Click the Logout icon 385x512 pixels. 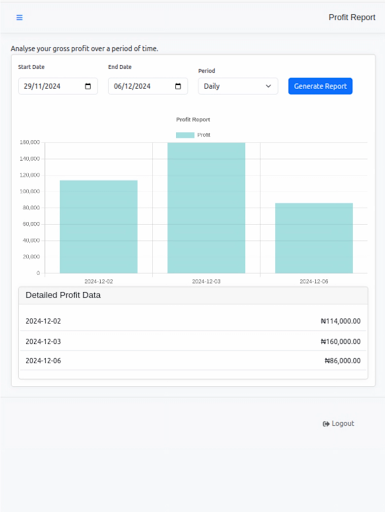coord(326,424)
